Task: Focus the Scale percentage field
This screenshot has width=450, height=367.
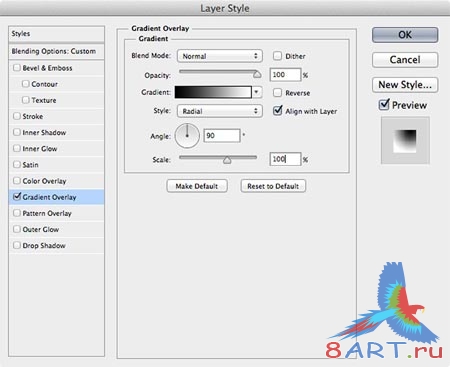Action: [285, 159]
